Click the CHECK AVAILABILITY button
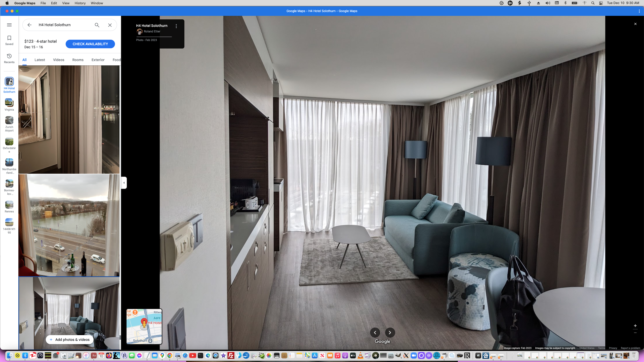This screenshot has height=362, width=644. 90,44
